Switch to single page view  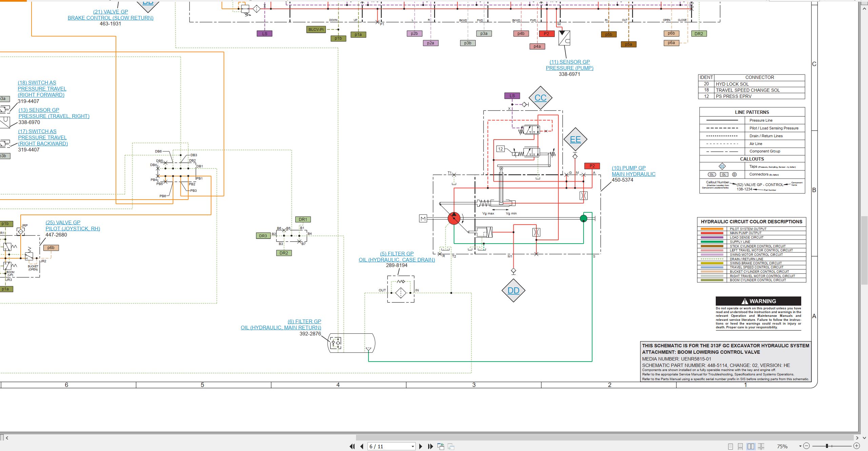[731, 447]
